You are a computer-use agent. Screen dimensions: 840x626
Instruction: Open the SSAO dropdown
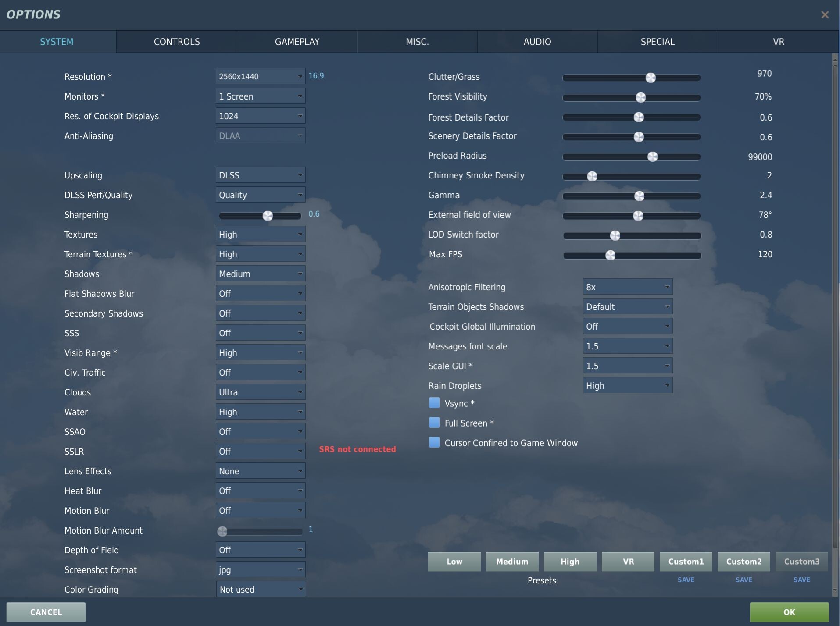(261, 431)
